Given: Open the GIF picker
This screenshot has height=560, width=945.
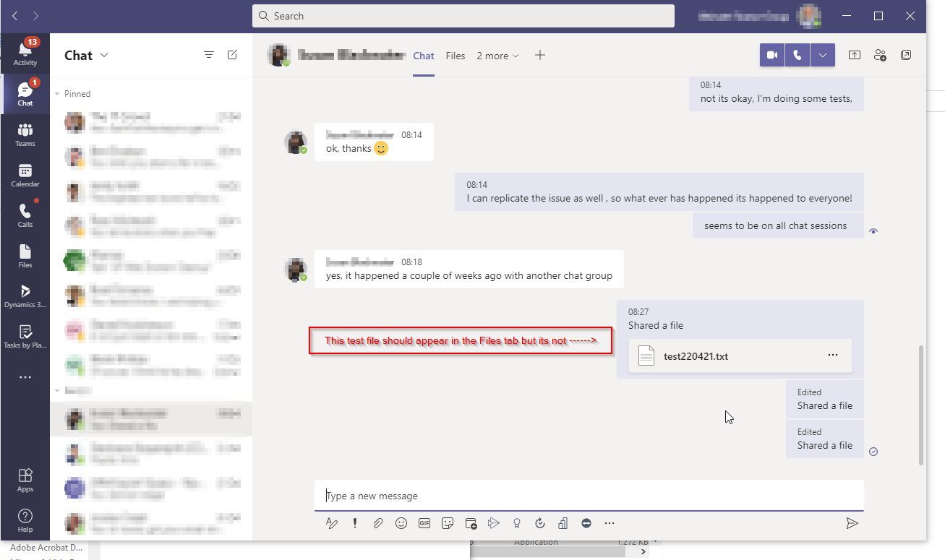Looking at the screenshot, I should (424, 522).
